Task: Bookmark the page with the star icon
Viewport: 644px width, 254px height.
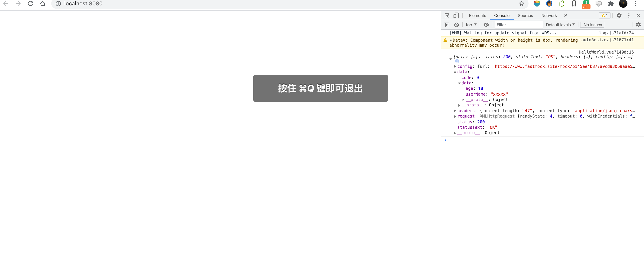Action: tap(521, 4)
